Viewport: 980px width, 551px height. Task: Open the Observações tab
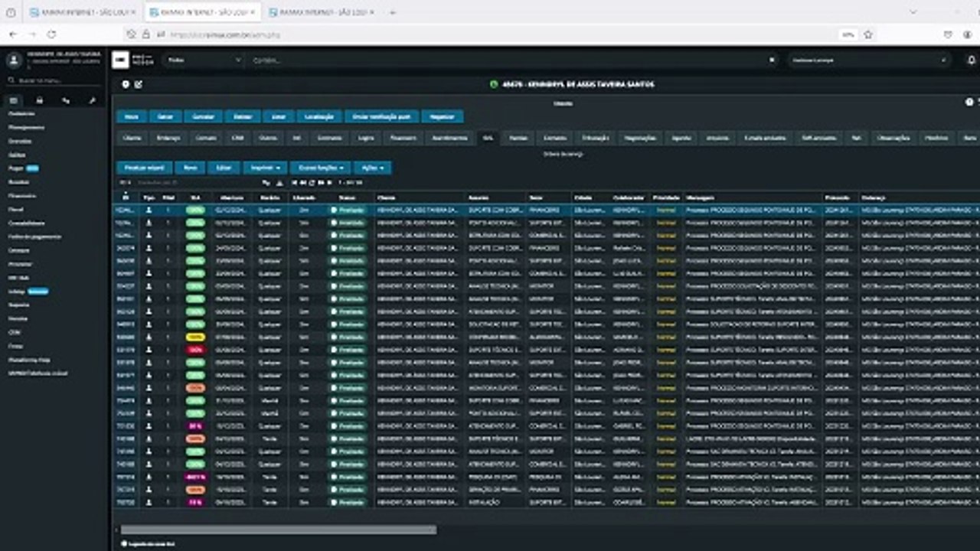tap(893, 138)
